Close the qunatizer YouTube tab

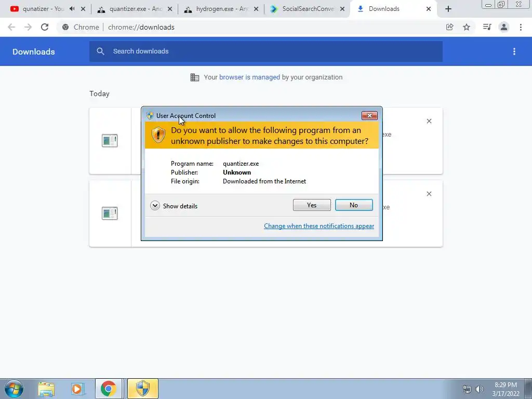83,9
